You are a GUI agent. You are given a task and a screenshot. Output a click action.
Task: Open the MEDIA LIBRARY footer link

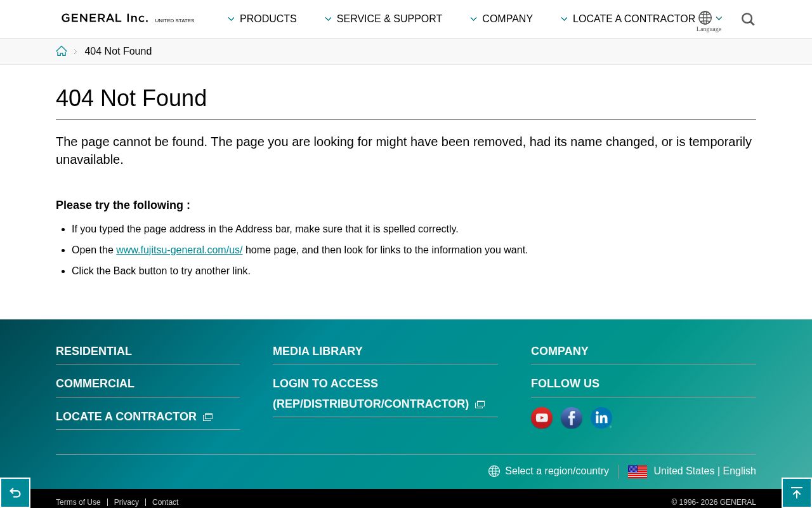(x=317, y=351)
